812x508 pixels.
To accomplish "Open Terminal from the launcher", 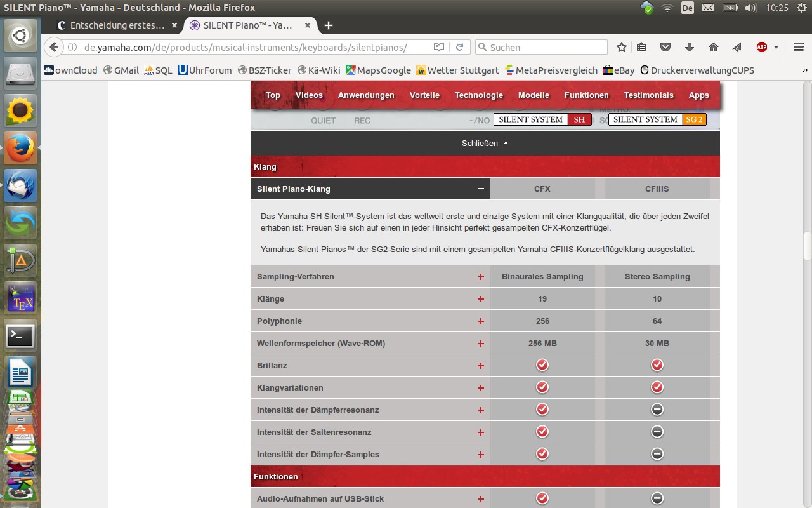I will [x=20, y=336].
